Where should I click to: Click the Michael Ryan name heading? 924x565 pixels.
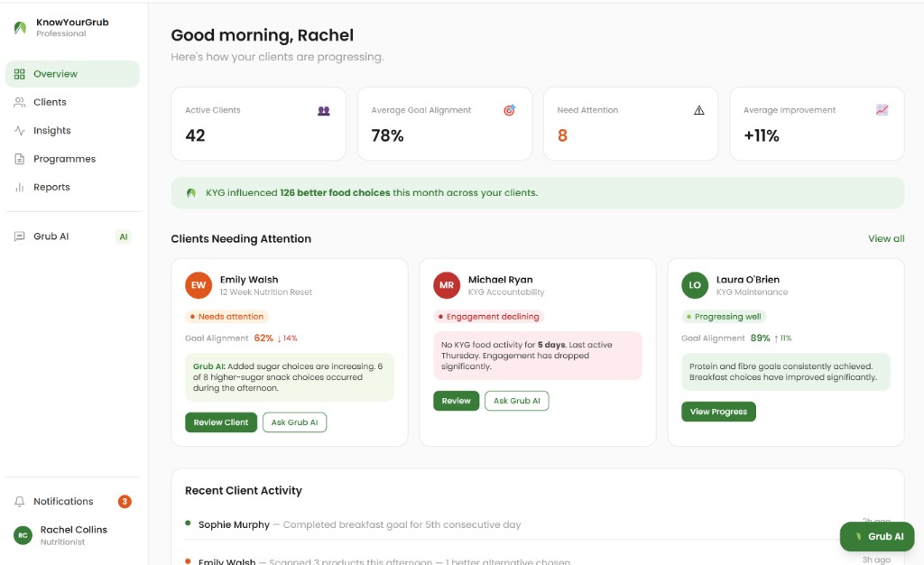point(500,280)
